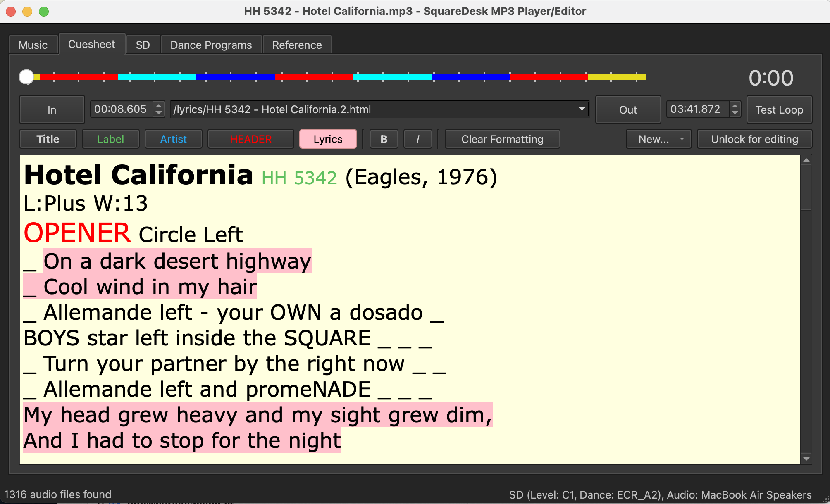Click the green zoom window button
This screenshot has height=504, width=830.
click(x=44, y=11)
